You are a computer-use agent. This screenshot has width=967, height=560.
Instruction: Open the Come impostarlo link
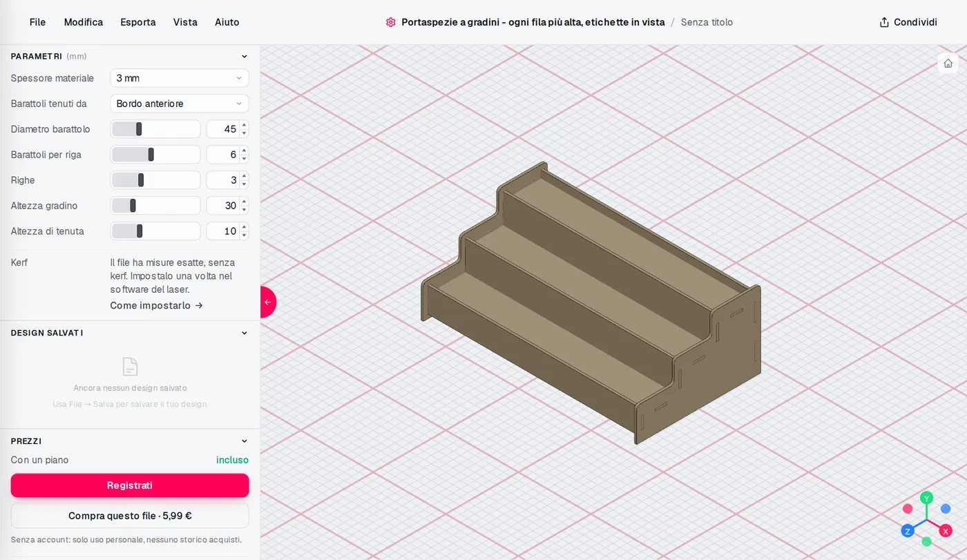pyautogui.click(x=156, y=305)
